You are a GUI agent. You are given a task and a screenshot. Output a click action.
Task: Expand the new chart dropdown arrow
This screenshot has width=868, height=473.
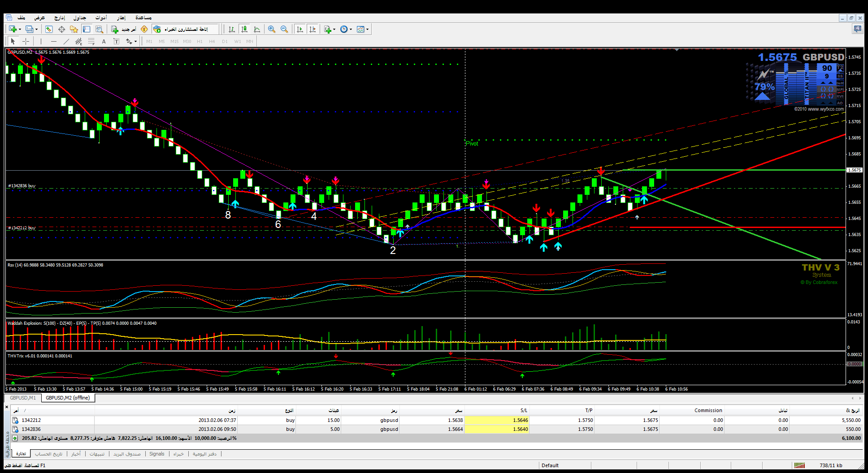[20, 29]
